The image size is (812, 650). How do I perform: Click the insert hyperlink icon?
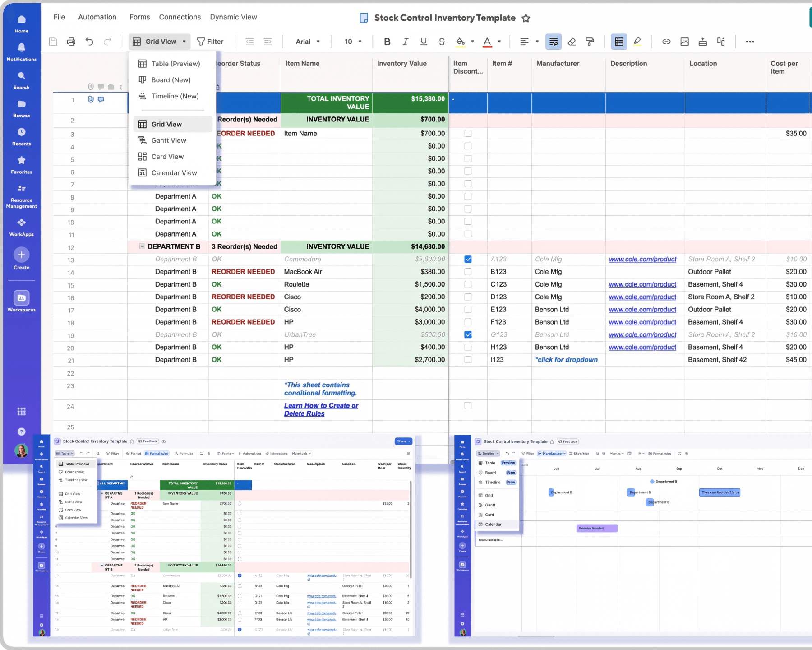[666, 42]
